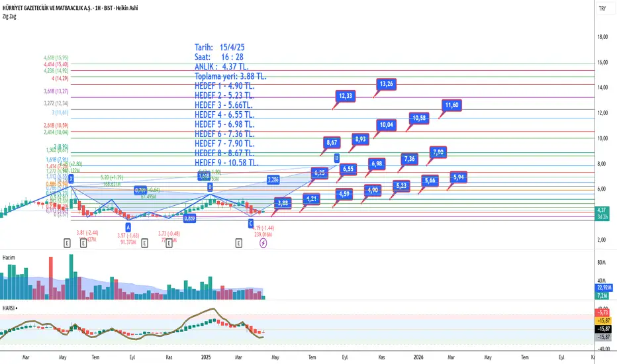Click the Hacim volume pane label
The width and height of the screenshot is (617, 364).
(x=9, y=257)
